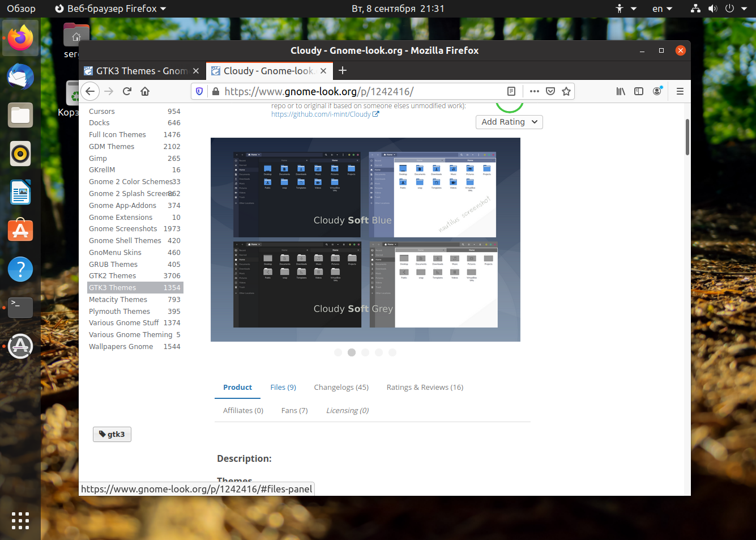Open Cursors category

coord(135,111)
